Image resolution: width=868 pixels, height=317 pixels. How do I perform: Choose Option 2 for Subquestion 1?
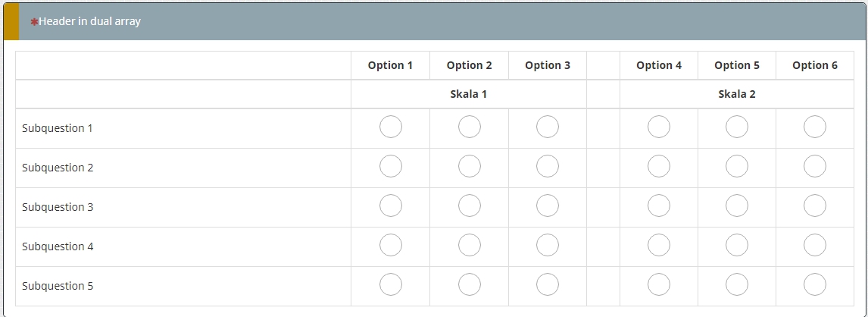coord(470,127)
